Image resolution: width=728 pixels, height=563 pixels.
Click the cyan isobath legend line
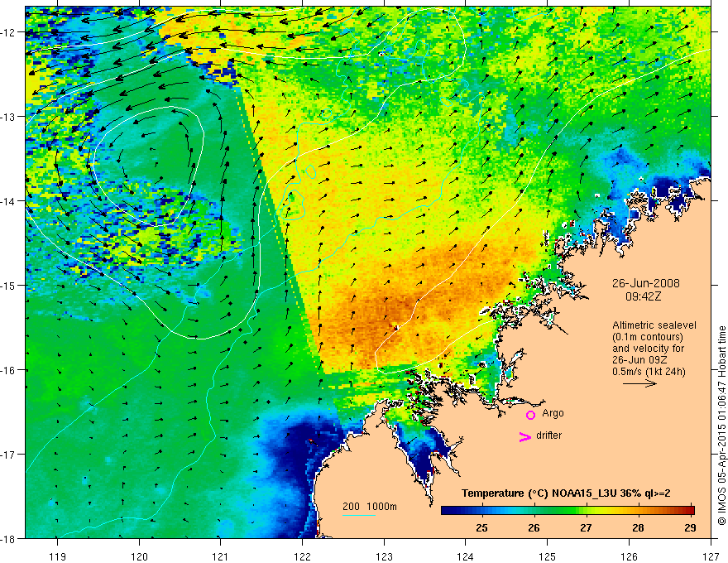pos(359,515)
